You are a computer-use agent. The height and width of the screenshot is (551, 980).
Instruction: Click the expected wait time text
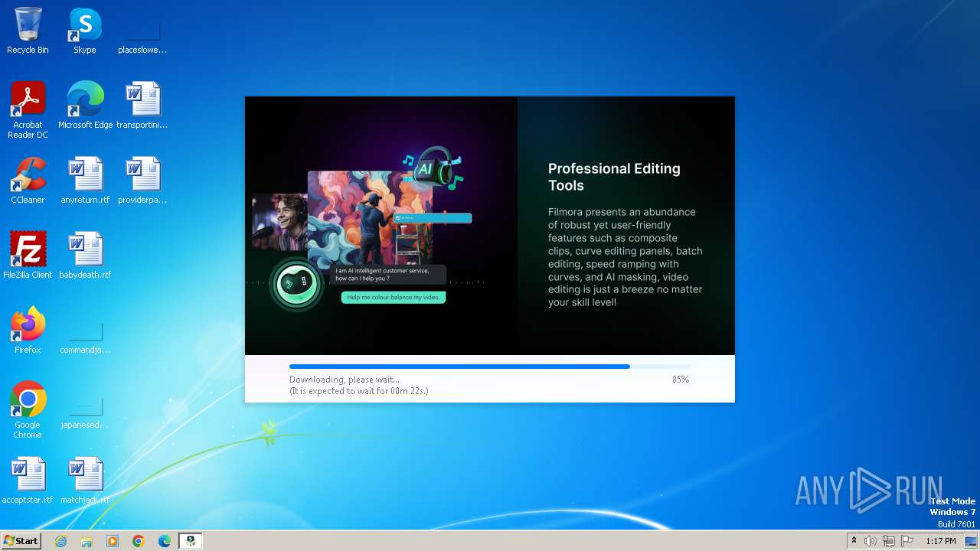358,391
